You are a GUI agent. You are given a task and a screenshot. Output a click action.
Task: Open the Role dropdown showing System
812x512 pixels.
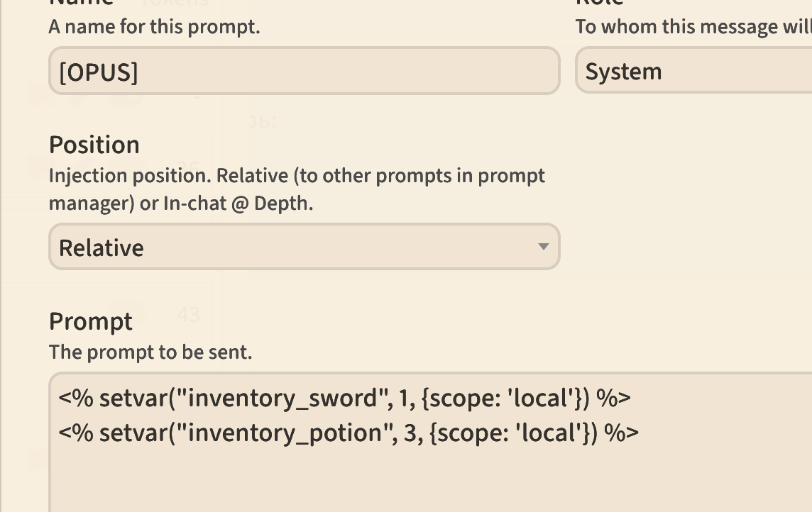pyautogui.click(x=693, y=71)
